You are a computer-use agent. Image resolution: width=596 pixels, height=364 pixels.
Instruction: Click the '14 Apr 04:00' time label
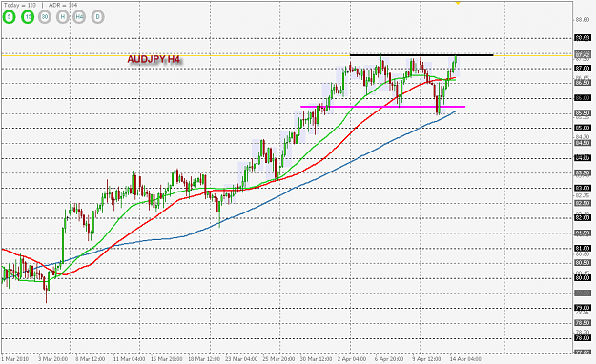[x=465, y=359]
